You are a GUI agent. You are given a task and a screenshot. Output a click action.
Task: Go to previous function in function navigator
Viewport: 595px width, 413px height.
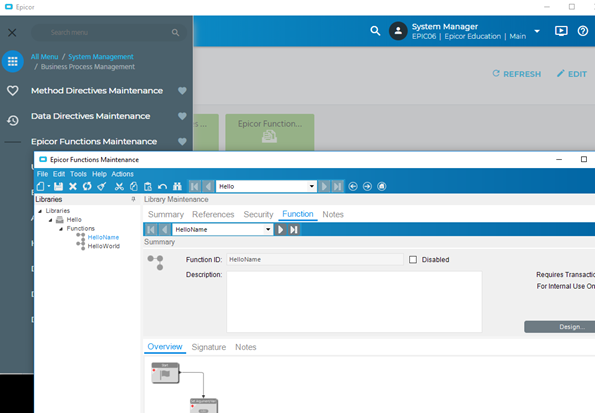[165, 230]
